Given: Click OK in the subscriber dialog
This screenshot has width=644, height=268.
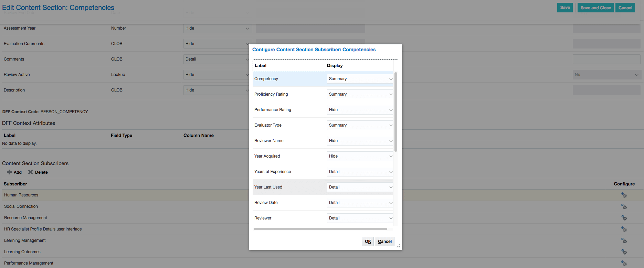Looking at the screenshot, I should coord(368,242).
